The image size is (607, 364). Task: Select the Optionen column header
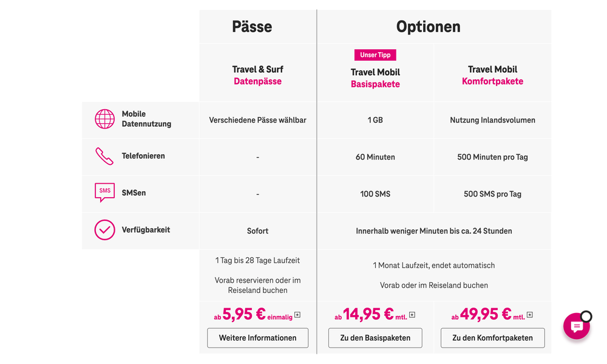(x=429, y=27)
